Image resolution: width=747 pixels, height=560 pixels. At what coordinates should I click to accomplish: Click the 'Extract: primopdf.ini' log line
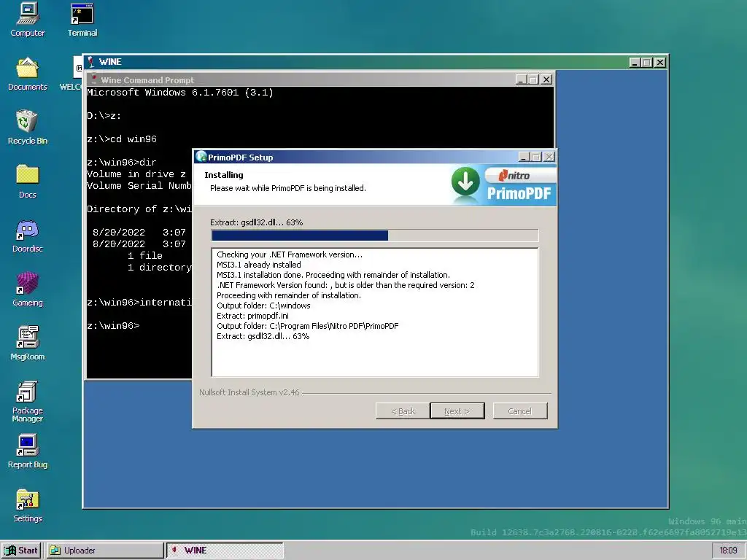pos(252,316)
